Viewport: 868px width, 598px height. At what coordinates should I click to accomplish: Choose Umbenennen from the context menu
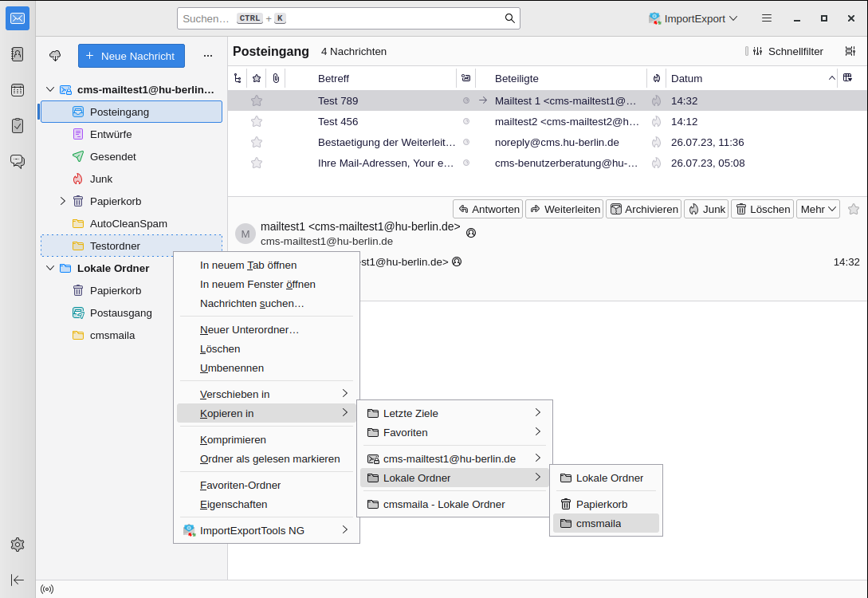[x=232, y=368]
